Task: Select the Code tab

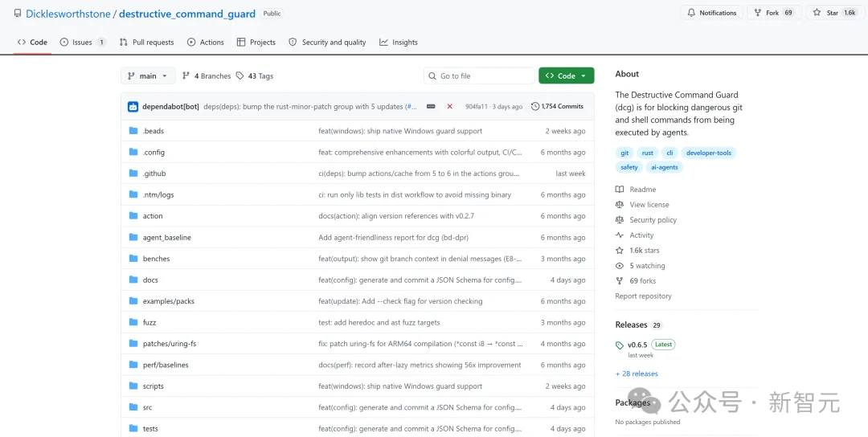Action: tap(32, 42)
